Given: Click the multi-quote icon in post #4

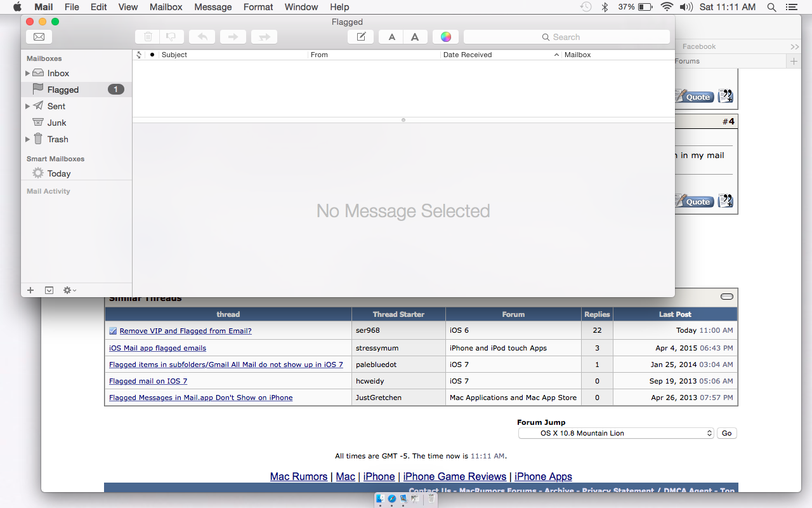Looking at the screenshot, I should pyautogui.click(x=726, y=201).
